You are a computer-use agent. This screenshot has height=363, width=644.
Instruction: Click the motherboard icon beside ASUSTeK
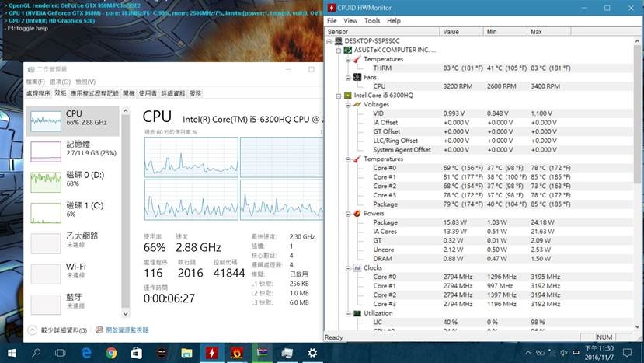(x=348, y=50)
